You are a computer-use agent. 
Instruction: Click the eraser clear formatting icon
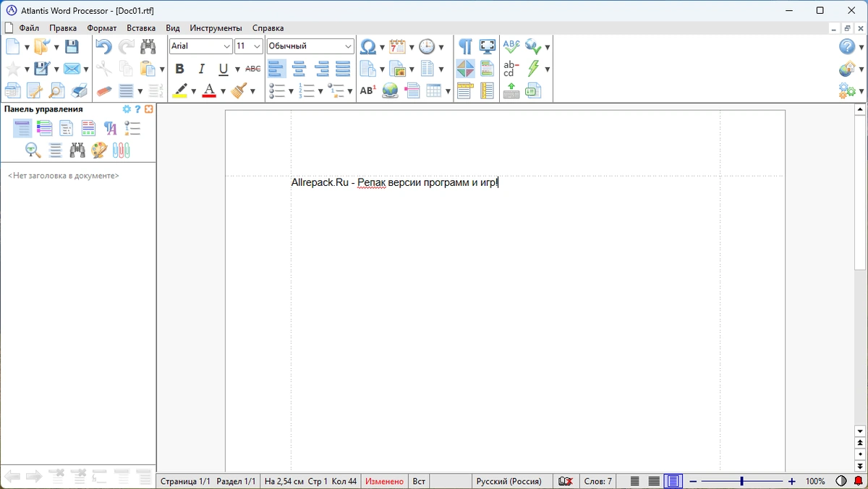click(104, 90)
